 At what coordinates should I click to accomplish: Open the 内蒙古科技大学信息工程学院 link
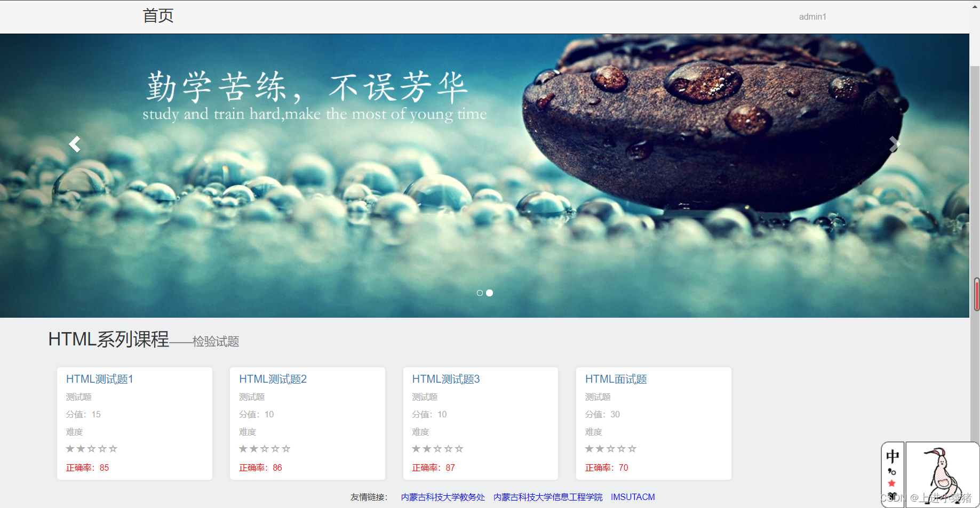coord(547,497)
